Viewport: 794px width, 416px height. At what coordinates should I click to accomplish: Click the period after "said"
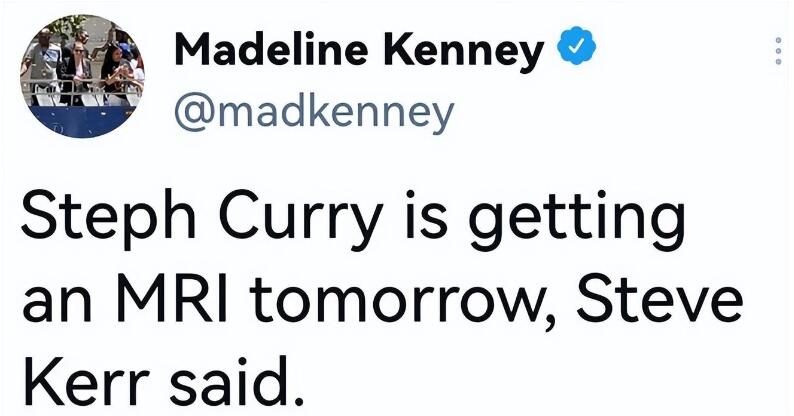[x=294, y=398]
